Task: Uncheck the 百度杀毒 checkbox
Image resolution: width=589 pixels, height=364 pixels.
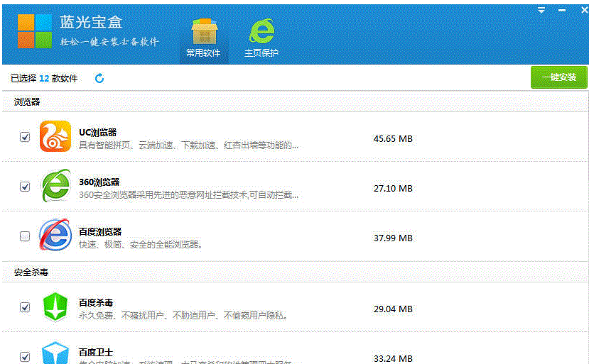Action: (25, 307)
